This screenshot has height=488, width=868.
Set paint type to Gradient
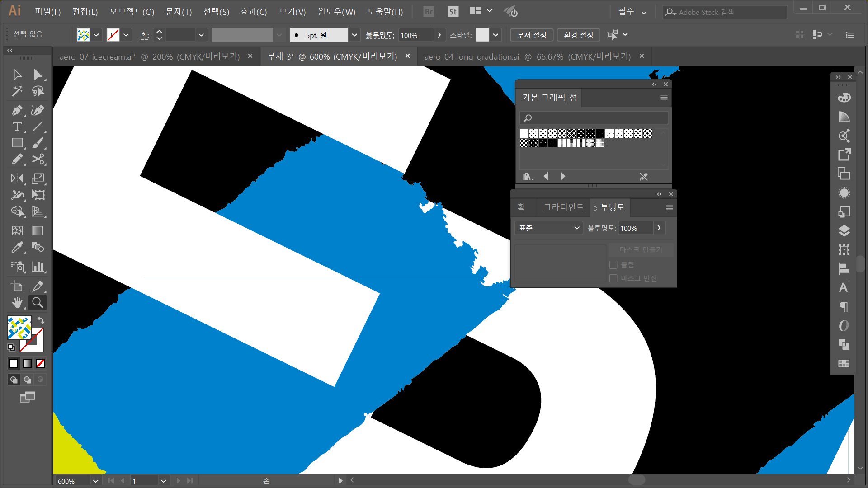point(27,363)
